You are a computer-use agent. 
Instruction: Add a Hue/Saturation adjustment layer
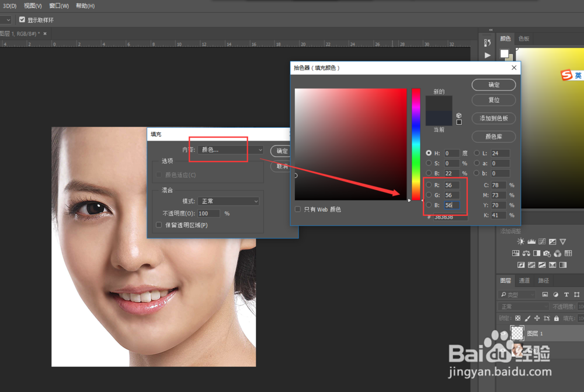tap(516, 253)
